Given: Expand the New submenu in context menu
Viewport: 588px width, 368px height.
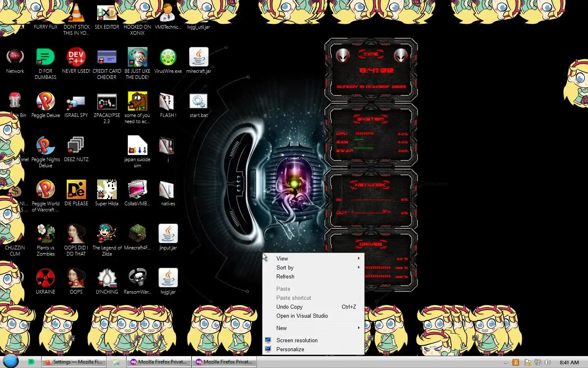Looking at the screenshot, I should pyautogui.click(x=313, y=328).
